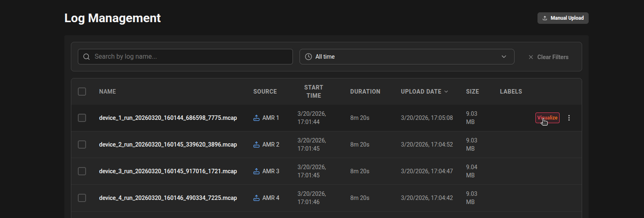Check the box for device_3 log row
The image size is (644, 218).
82,171
